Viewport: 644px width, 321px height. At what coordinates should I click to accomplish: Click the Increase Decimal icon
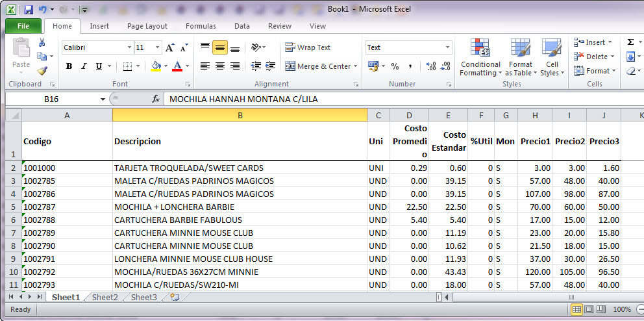click(x=431, y=66)
